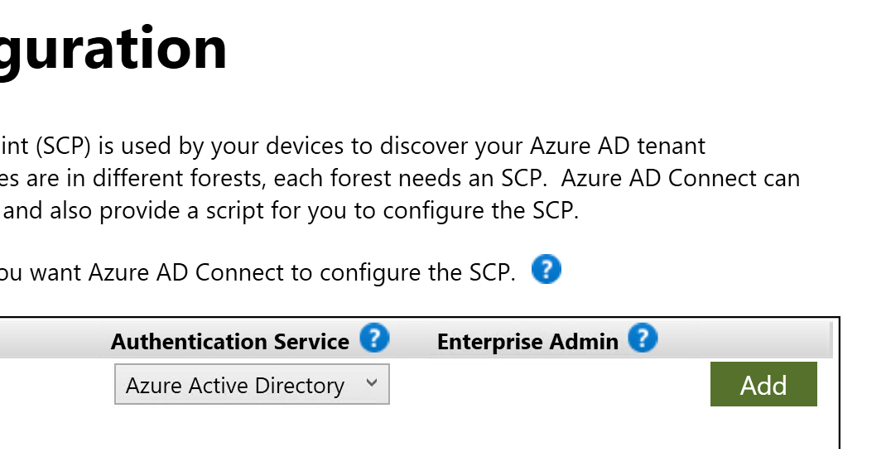Select the Enterprise Admin column header text
This screenshot has width=872, height=449.
coord(527,341)
